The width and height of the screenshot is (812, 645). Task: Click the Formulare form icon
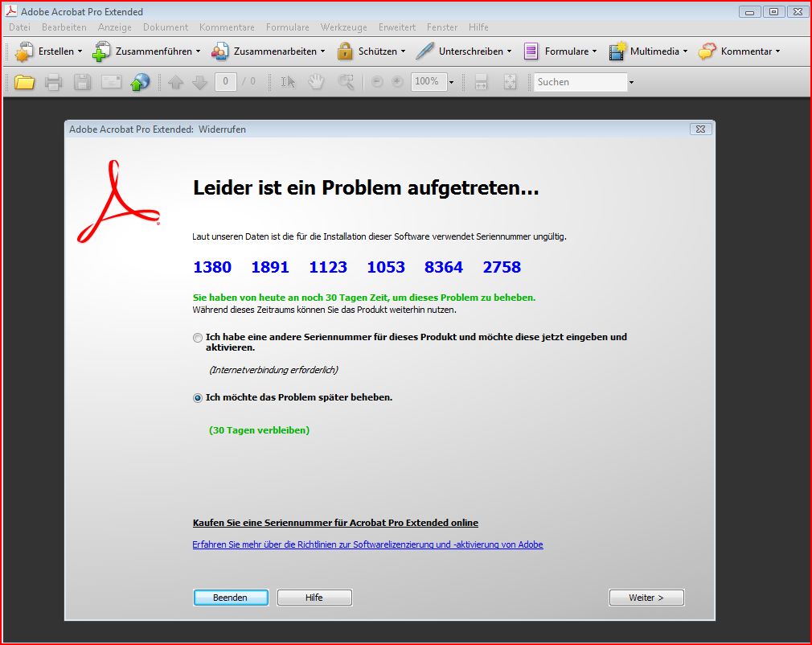click(x=531, y=51)
